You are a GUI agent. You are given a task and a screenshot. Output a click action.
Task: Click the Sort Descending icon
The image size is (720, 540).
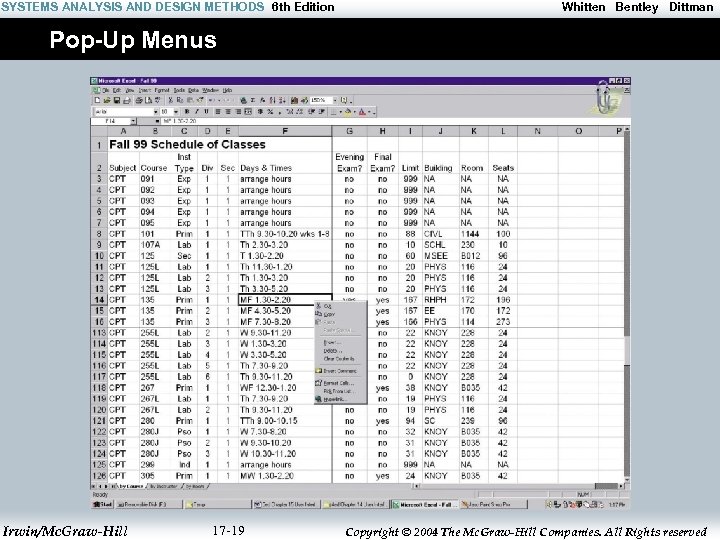point(282,100)
